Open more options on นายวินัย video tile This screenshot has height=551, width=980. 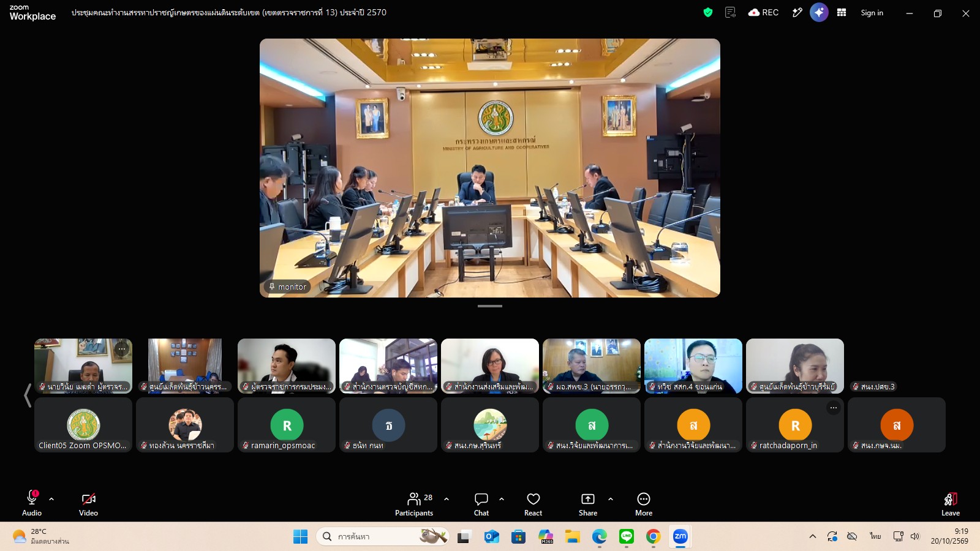122,349
